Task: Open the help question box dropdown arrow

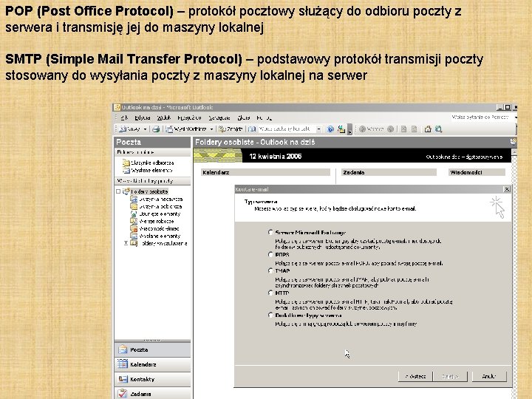Action: 515,117
